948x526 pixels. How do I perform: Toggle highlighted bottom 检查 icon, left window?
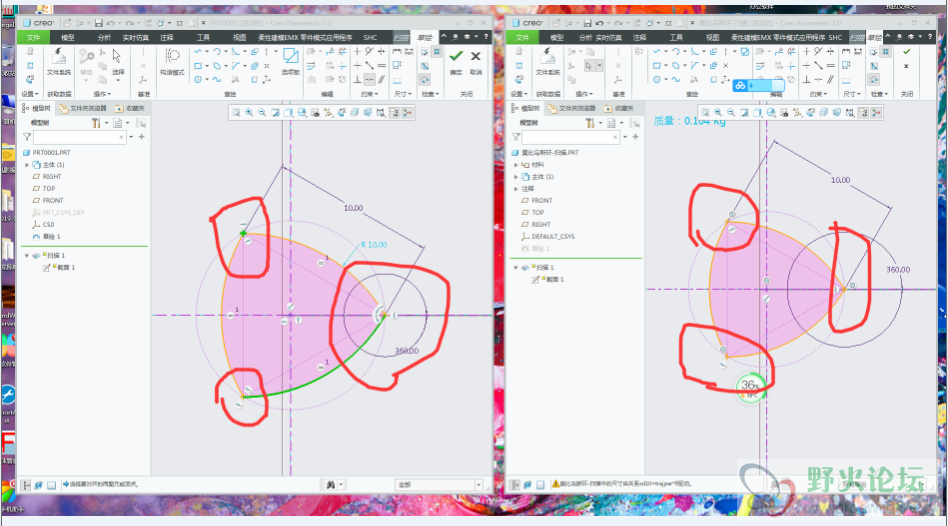click(x=425, y=79)
